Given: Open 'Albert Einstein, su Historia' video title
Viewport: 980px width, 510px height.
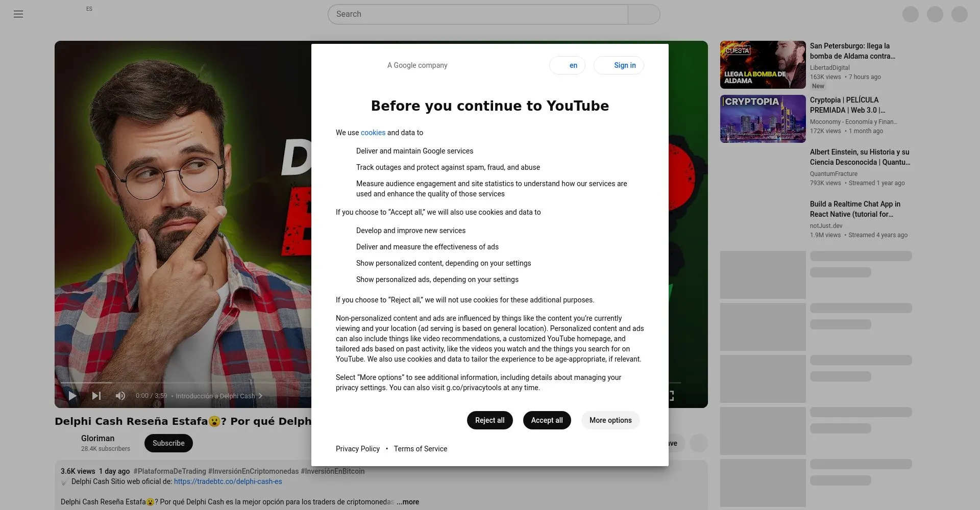Looking at the screenshot, I should (x=860, y=157).
